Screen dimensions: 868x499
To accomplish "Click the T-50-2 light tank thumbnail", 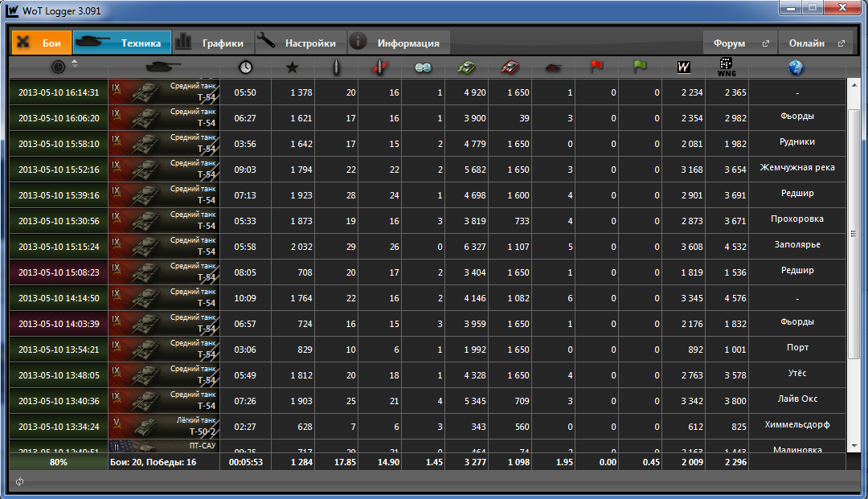I will (164, 427).
